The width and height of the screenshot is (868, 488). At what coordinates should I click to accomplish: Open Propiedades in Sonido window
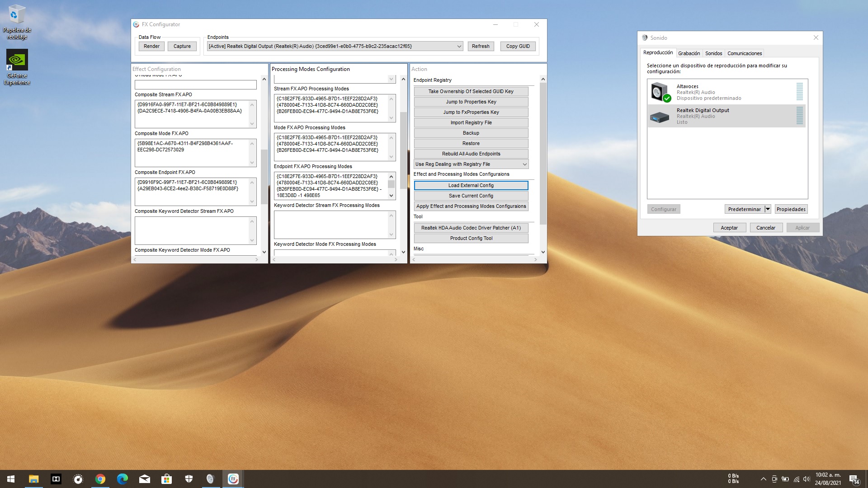click(791, 209)
